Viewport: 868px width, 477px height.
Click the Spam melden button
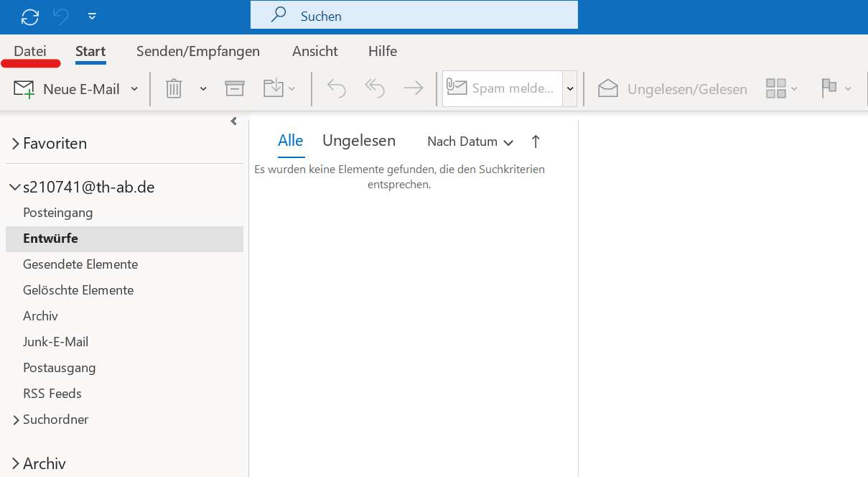point(502,88)
